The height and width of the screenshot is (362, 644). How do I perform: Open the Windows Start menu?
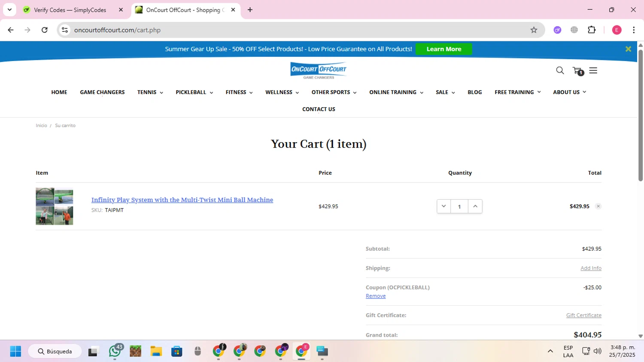(15, 351)
